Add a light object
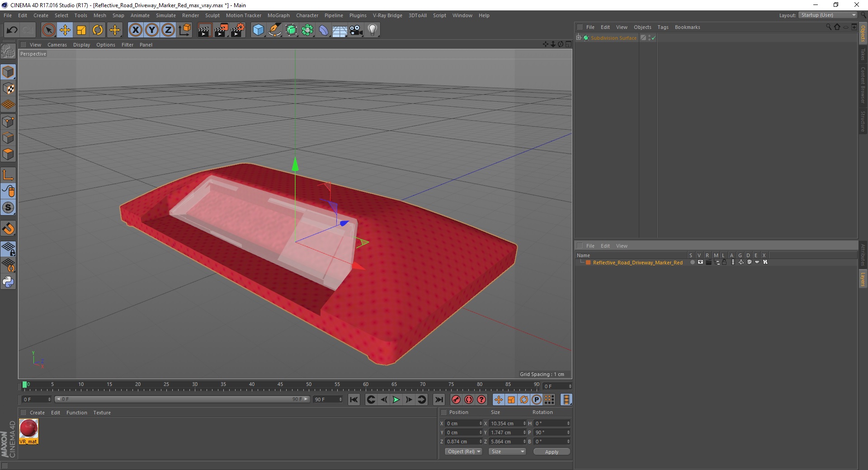The height and width of the screenshot is (470, 868). pos(373,30)
